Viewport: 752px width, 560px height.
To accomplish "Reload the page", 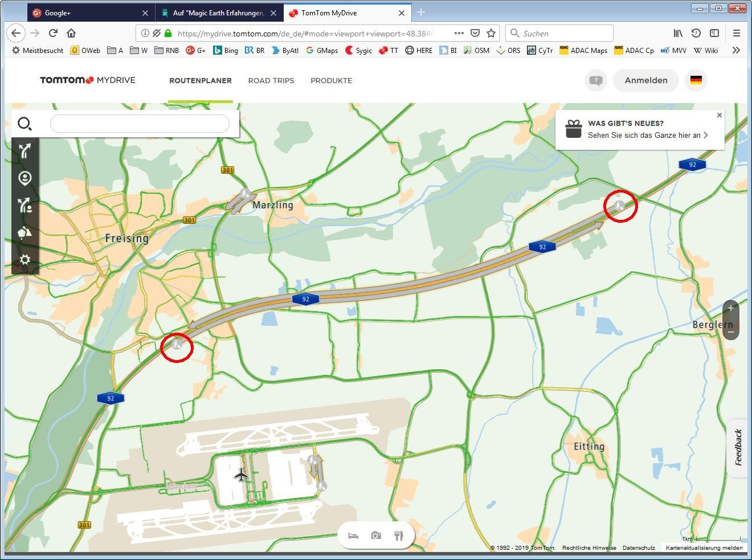I will [53, 33].
